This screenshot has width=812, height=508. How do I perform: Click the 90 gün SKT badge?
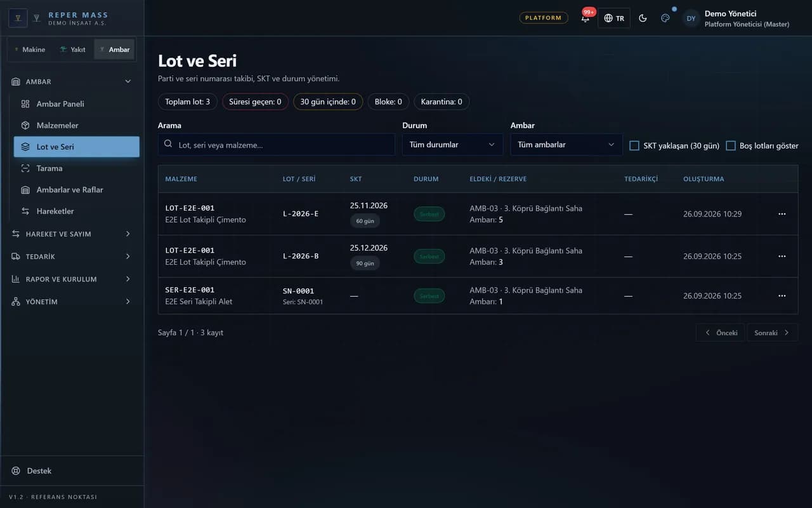click(x=365, y=263)
